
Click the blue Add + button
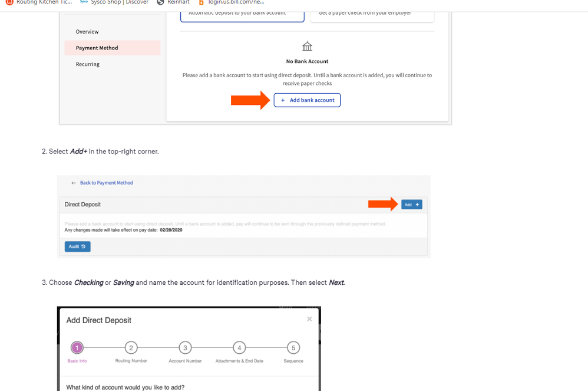[412, 205]
